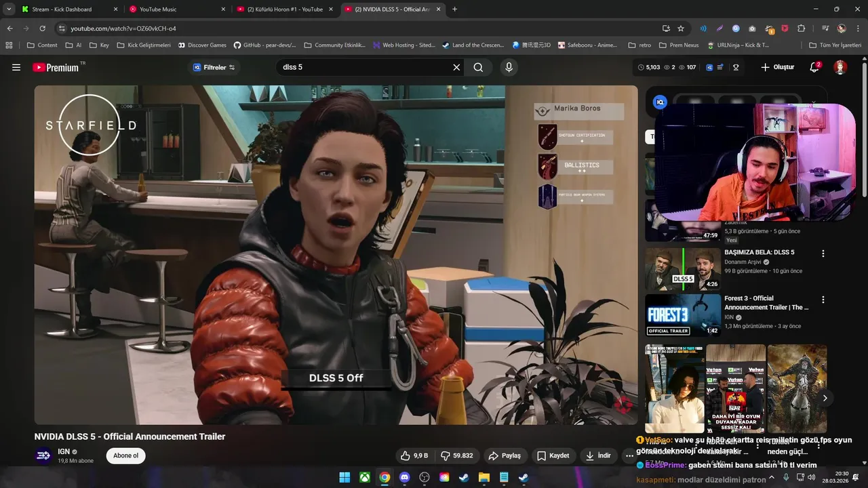
Task: Clear the search box with the X
Action: (456, 67)
